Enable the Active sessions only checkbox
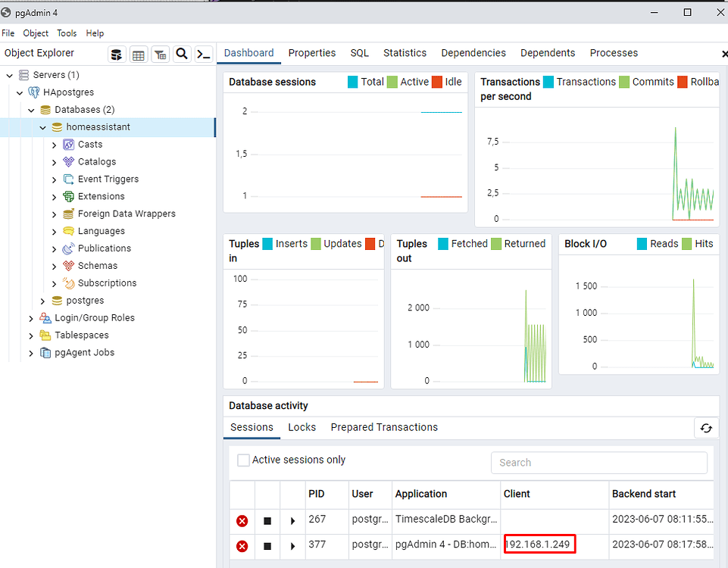Screen dimensions: 728x568 point(244,460)
